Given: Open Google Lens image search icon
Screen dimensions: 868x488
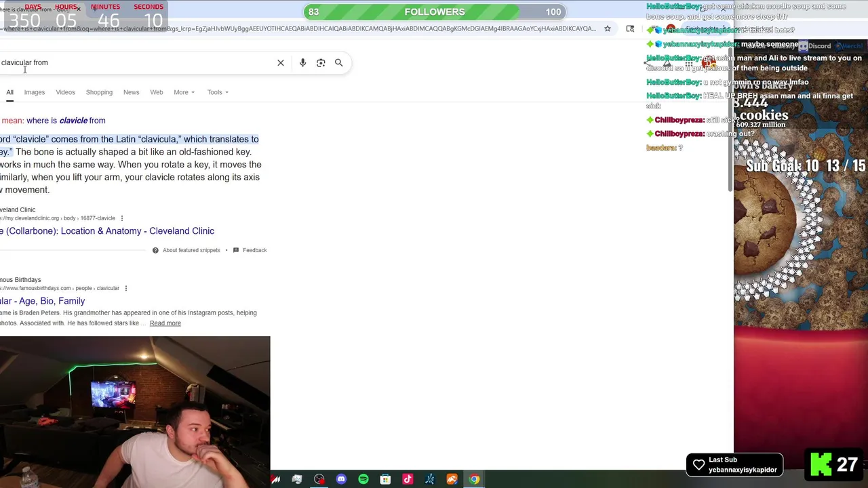Looking at the screenshot, I should [321, 62].
